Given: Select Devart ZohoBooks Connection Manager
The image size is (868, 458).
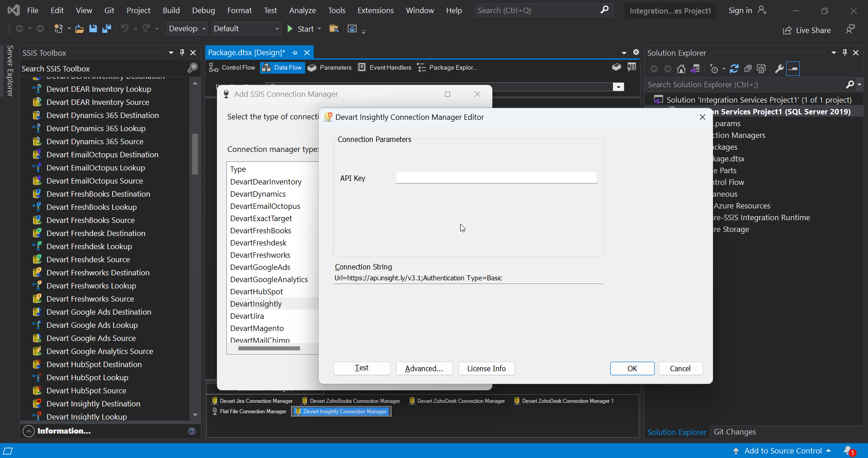Looking at the screenshot, I should (x=351, y=401).
